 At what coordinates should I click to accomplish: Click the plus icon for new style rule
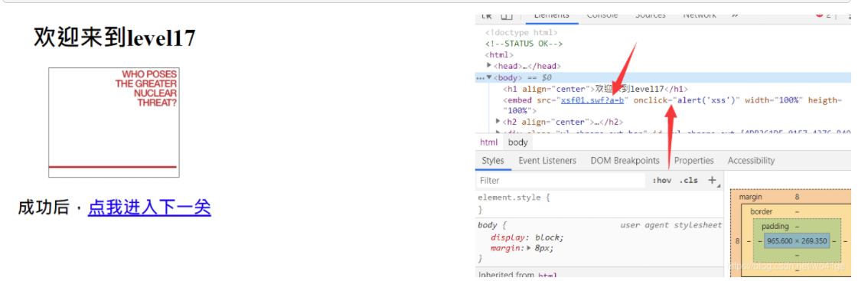tap(713, 180)
